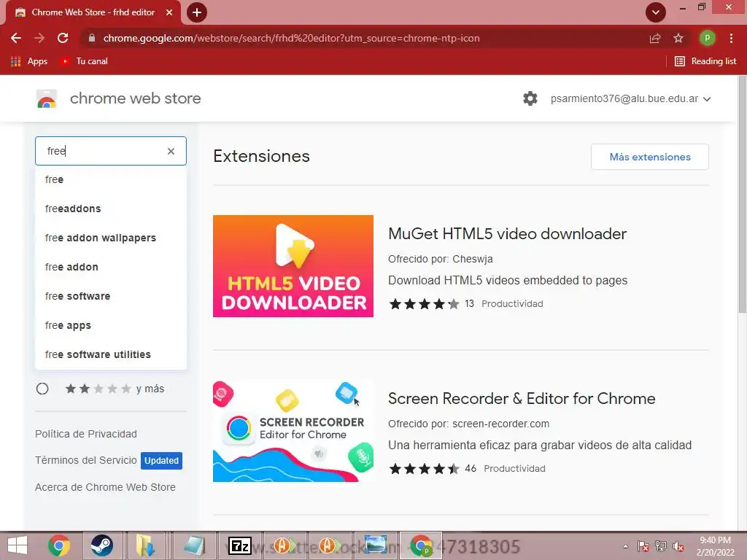Share this page via the share icon
The width and height of the screenshot is (747, 560).
(655, 38)
